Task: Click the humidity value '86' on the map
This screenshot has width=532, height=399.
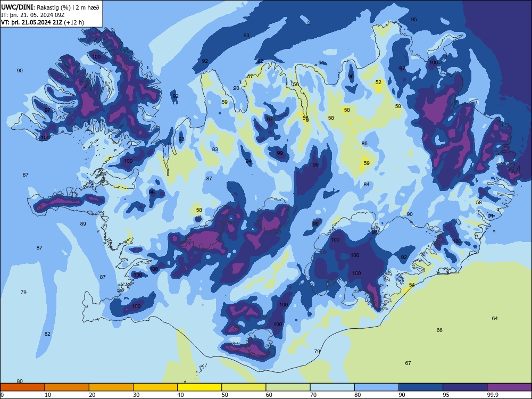Action: (x=364, y=144)
